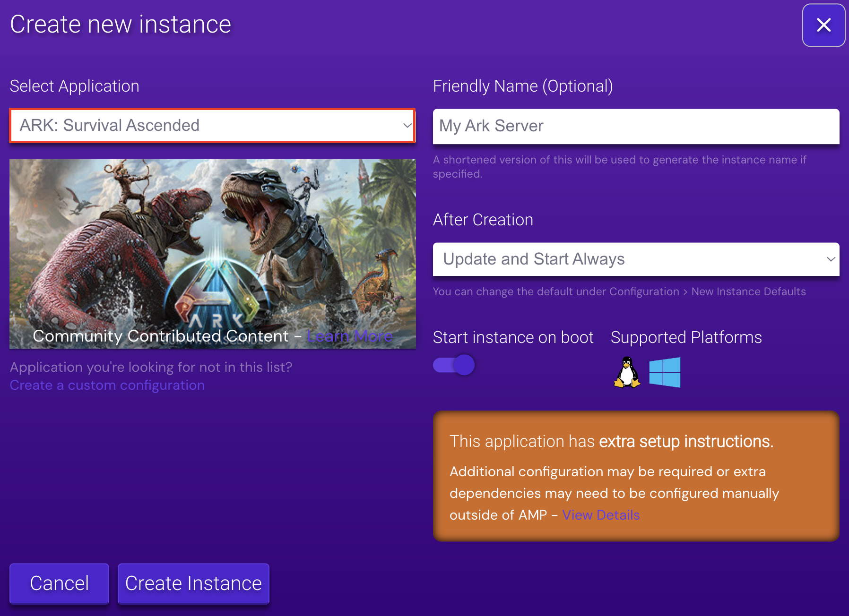Select the "Update and Start Always" option box
Viewport: 849px width, 616px height.
635,259
